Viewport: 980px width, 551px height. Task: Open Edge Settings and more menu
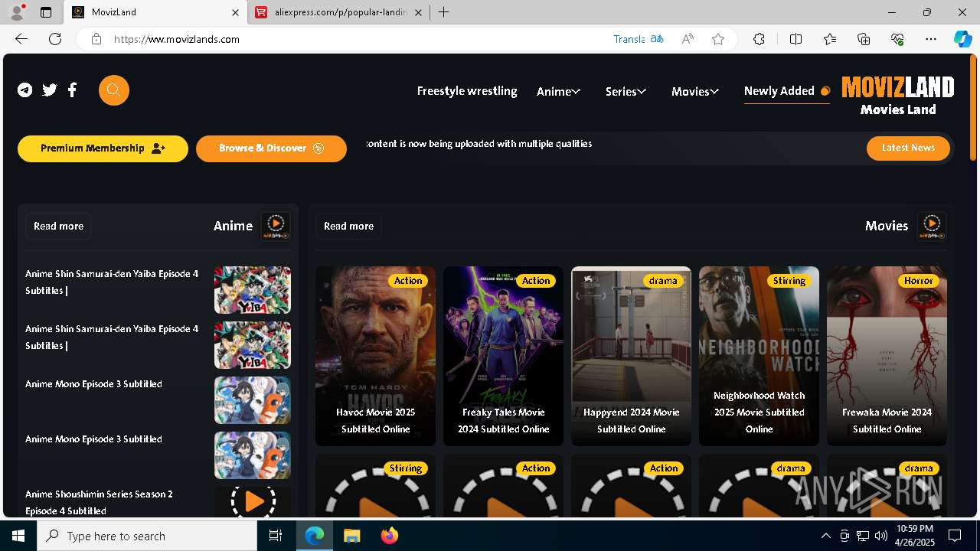(931, 39)
